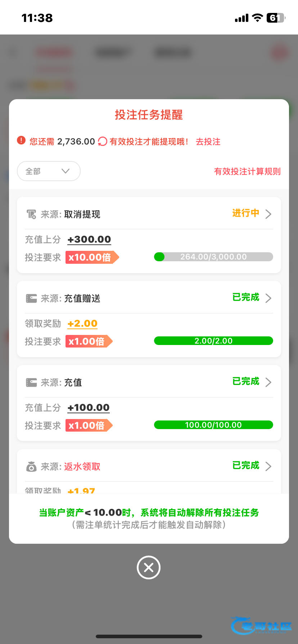Viewport: 298px width, 644px height.
Task: Open the 全部 filter dropdown
Action: click(x=49, y=171)
